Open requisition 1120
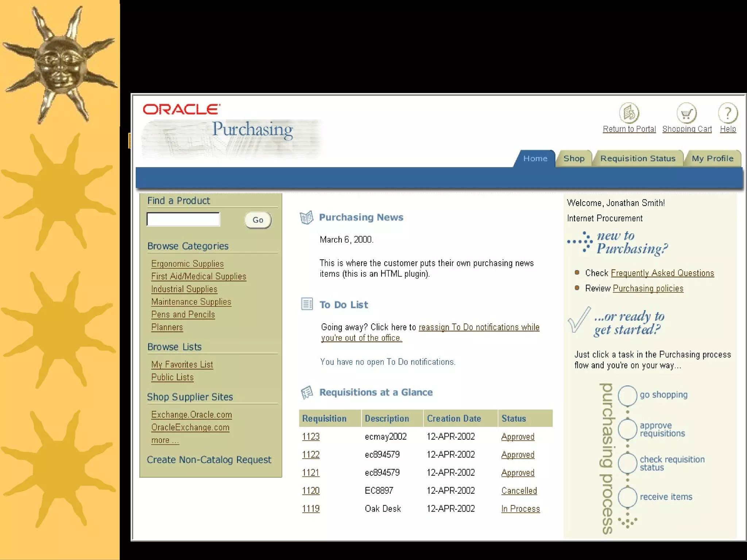 pyautogui.click(x=311, y=491)
